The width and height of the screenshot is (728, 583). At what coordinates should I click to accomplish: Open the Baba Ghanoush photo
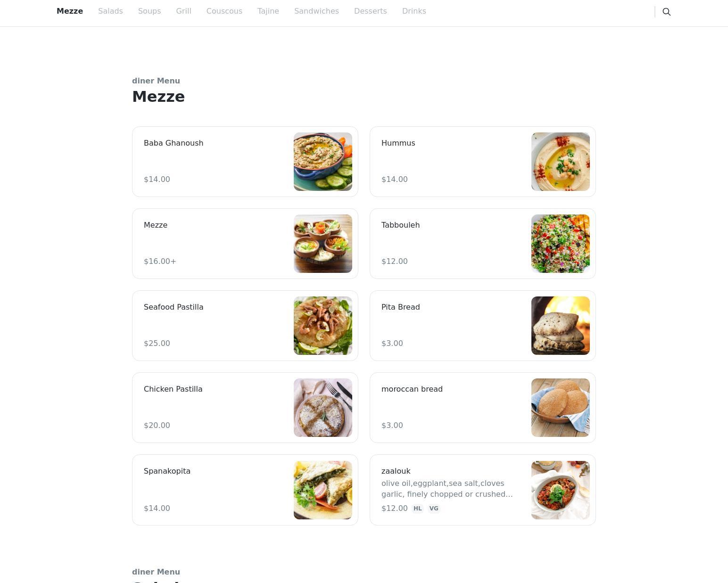323,162
